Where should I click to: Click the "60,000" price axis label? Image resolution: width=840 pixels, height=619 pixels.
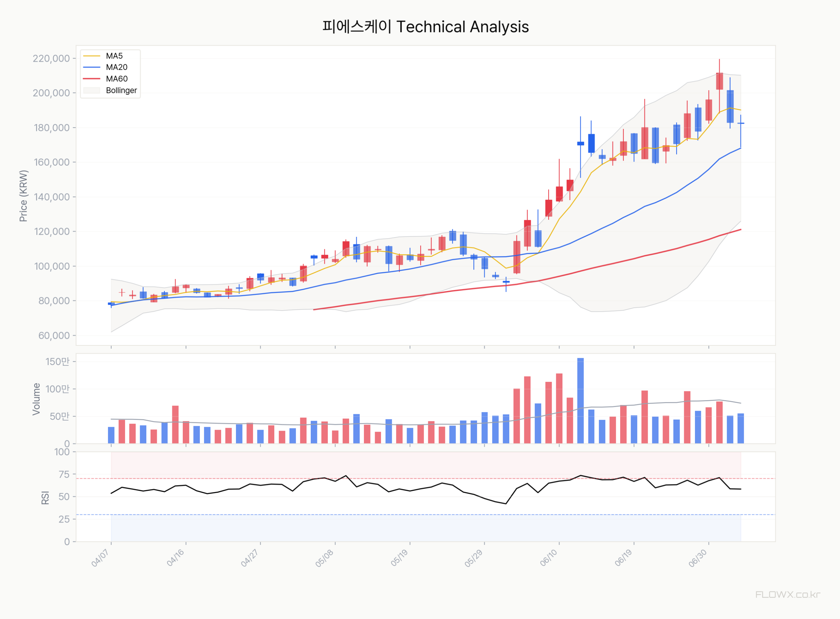[54, 336]
